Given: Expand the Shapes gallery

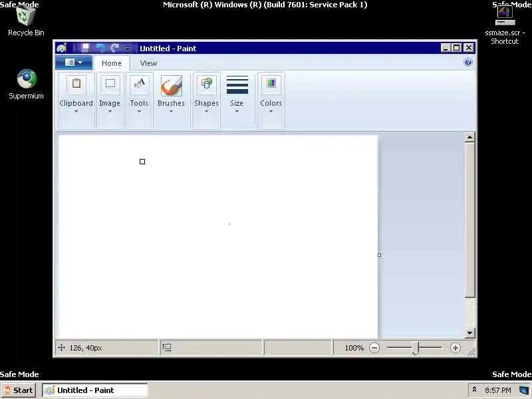Looking at the screenshot, I should pos(206,100).
